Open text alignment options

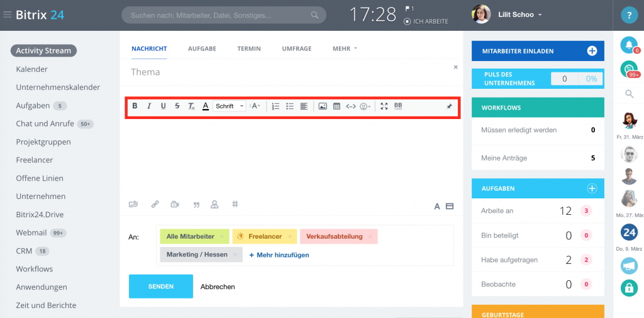coord(304,106)
